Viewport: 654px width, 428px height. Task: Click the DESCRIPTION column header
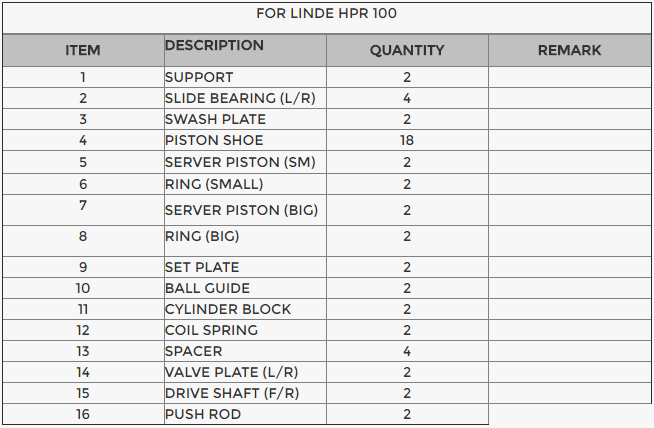(214, 46)
